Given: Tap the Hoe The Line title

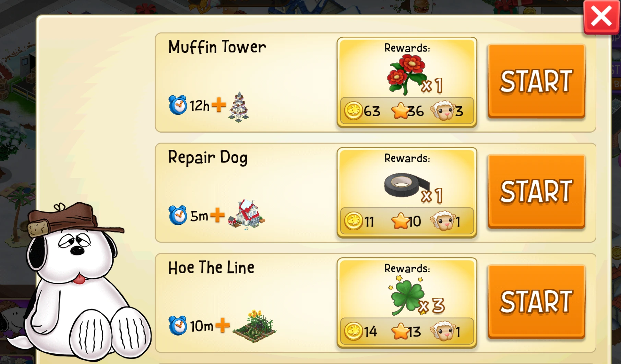Looking at the screenshot, I should (x=211, y=268).
